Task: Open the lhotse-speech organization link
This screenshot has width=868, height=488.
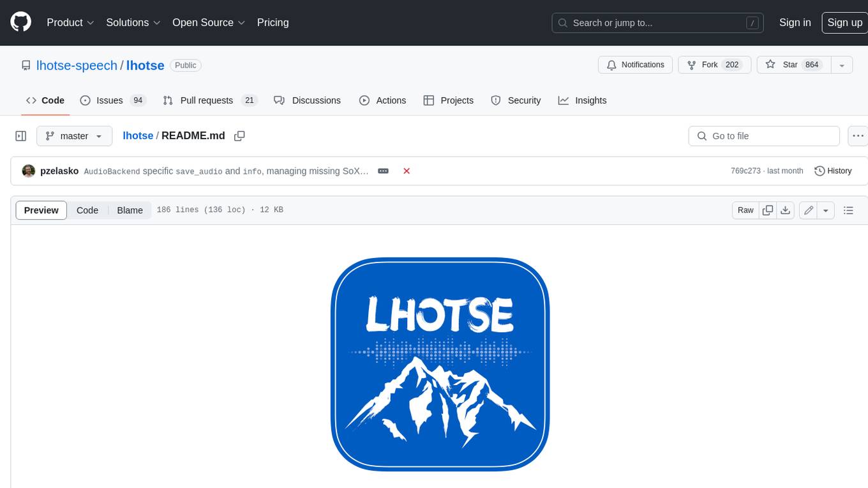Action: tap(77, 65)
